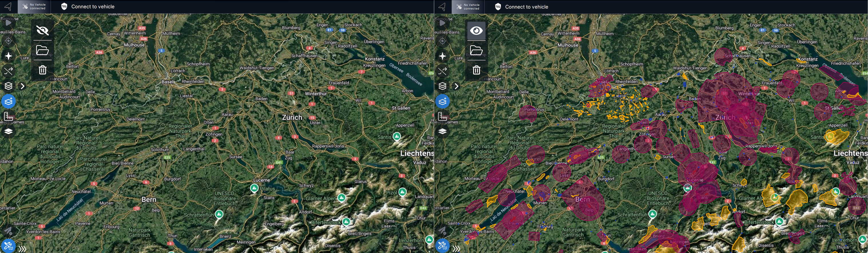Screen dimensions: 868x253
Task: Expand layers chevron arrow in left view
Action: (x=23, y=86)
